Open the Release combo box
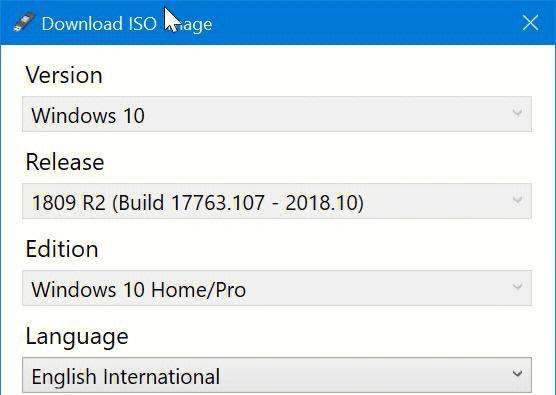 click(x=277, y=201)
